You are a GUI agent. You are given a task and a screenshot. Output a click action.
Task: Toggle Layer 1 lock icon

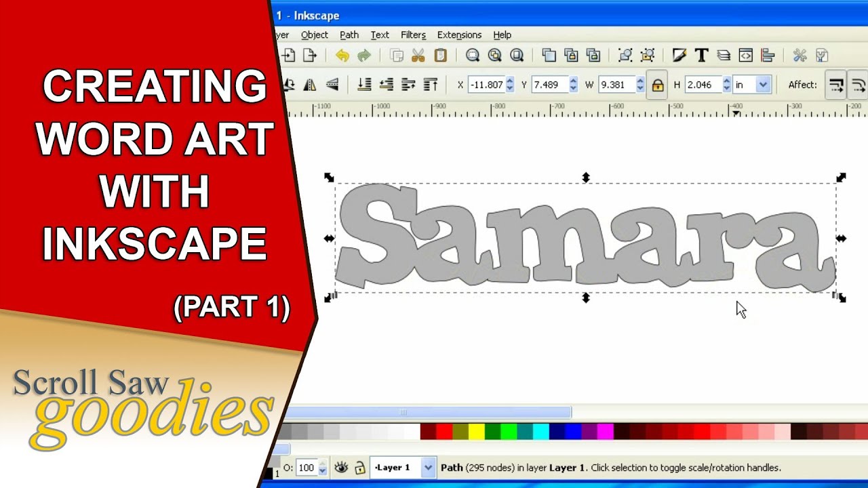pyautogui.click(x=360, y=468)
